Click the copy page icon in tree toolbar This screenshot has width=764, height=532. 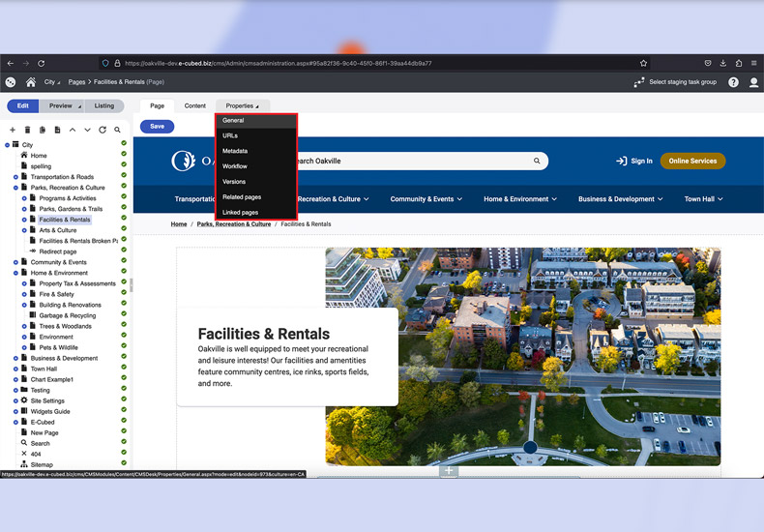pos(43,130)
